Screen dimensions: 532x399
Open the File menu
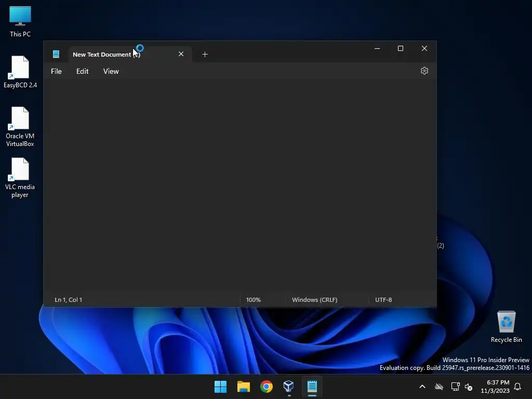(x=56, y=71)
